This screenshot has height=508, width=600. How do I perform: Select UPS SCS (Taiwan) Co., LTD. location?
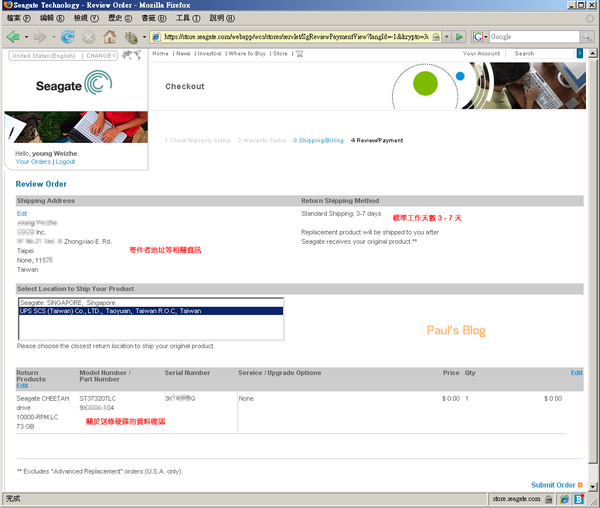pyautogui.click(x=151, y=311)
